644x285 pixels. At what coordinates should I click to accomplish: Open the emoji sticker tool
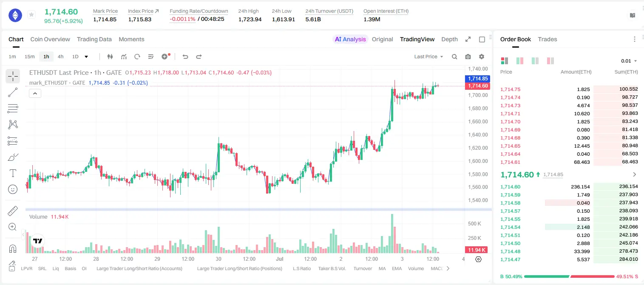point(13,189)
